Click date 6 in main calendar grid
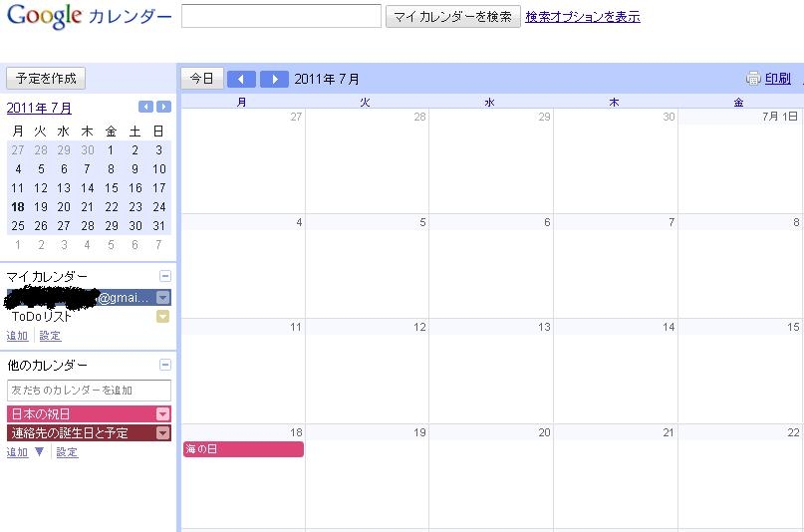 tap(547, 222)
